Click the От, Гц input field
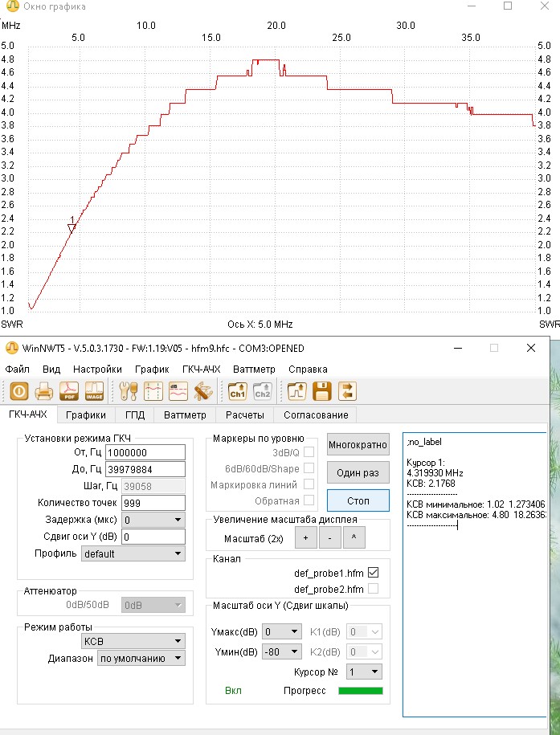The width and height of the screenshot is (560, 735). (145, 452)
